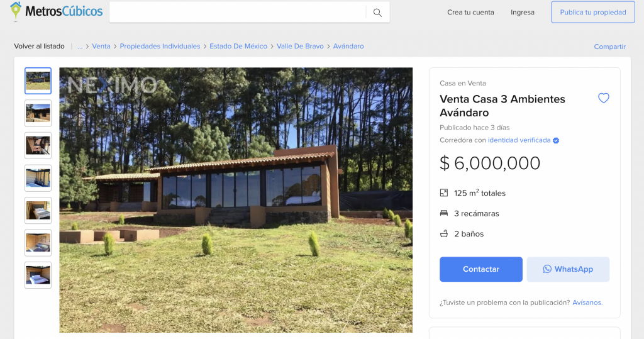Click the Compartir link
Image resolution: width=644 pixels, height=339 pixels.
pos(609,47)
